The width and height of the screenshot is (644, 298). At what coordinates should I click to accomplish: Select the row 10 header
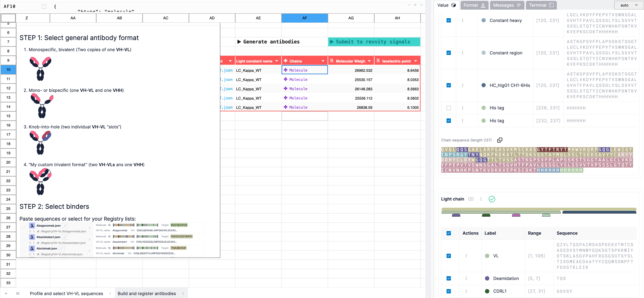[x=8, y=70]
